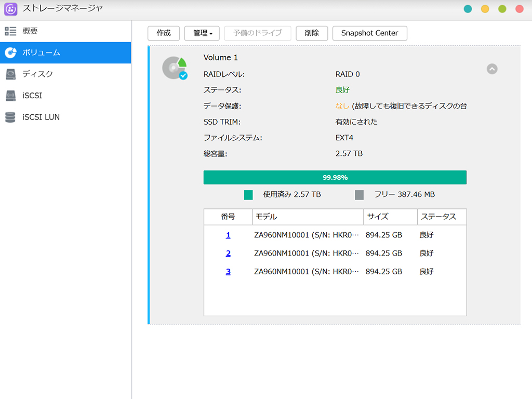
Task: Click the サイズ column header
Action: (x=391, y=217)
